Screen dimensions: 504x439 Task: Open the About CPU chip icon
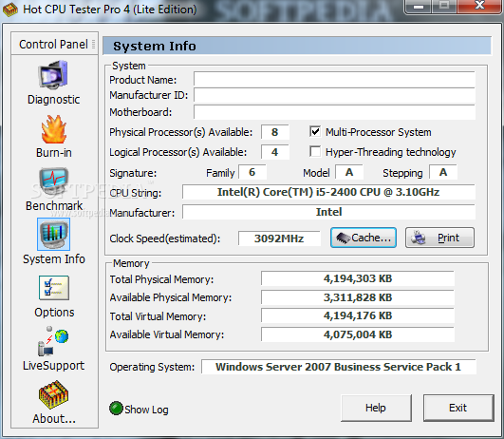point(53,395)
